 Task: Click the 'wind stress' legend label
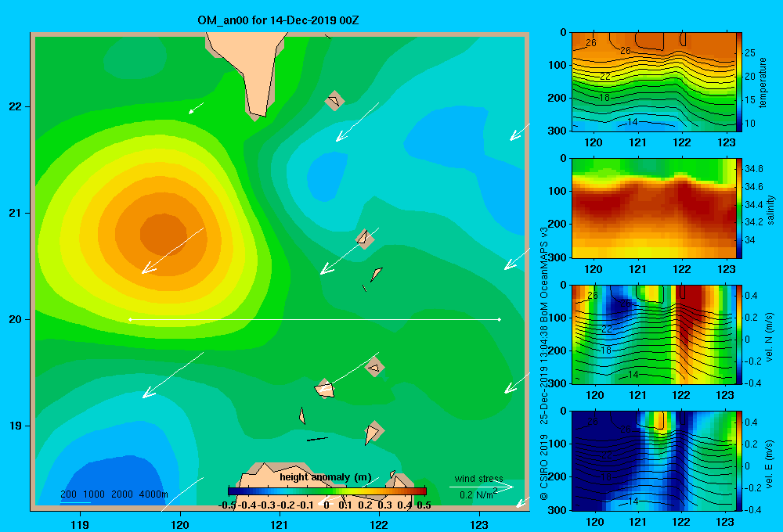click(x=479, y=479)
